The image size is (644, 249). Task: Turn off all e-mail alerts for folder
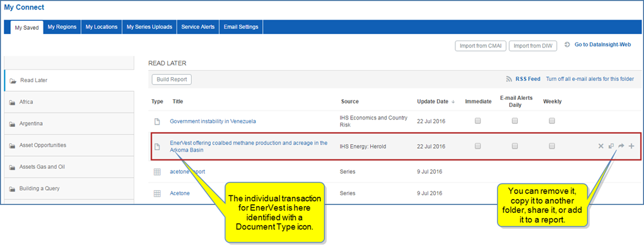pos(590,79)
